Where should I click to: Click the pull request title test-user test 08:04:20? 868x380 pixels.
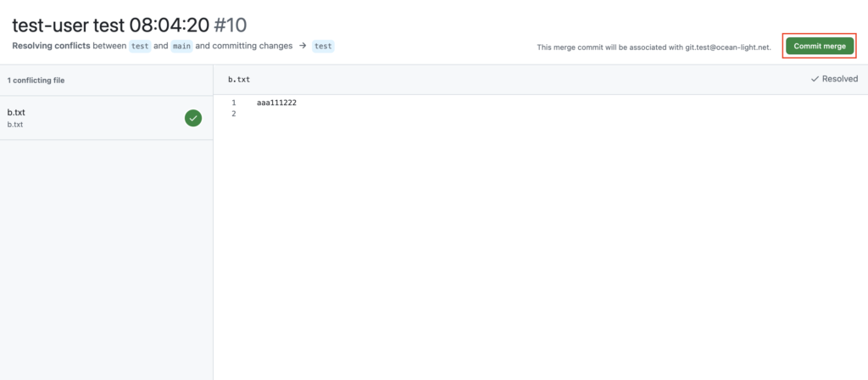point(111,25)
